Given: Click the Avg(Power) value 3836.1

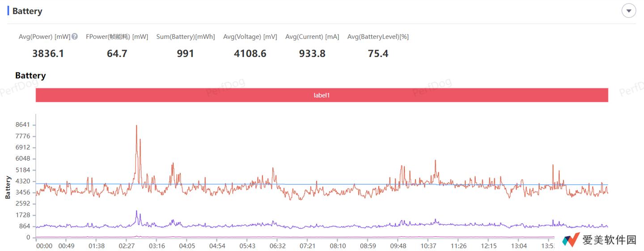Looking at the screenshot, I should coord(48,54).
